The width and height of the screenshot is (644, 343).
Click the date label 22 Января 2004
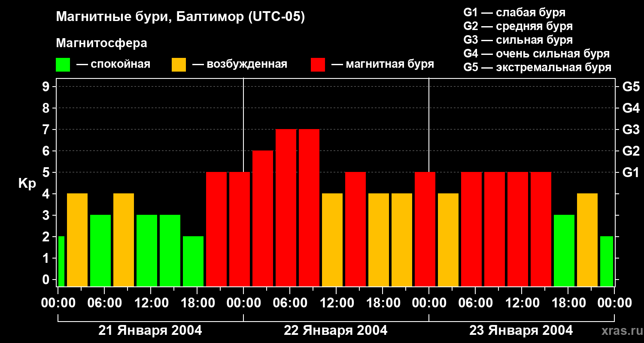point(336,331)
